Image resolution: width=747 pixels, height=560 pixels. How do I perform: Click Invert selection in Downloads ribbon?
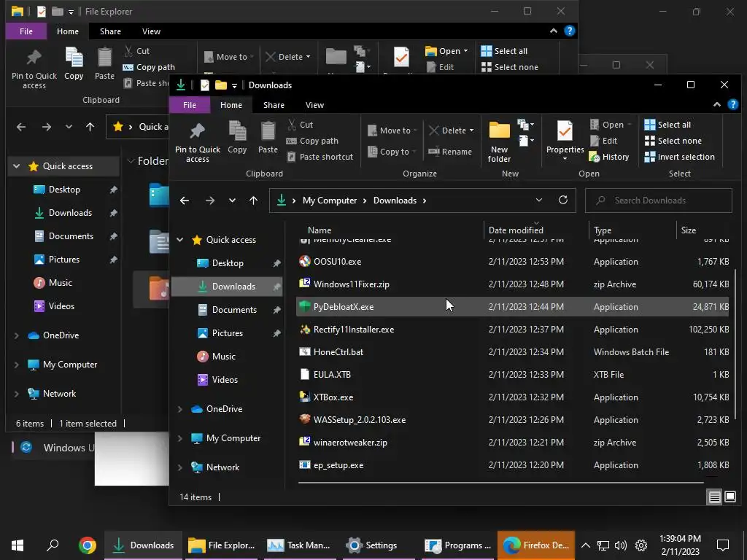pyautogui.click(x=679, y=157)
